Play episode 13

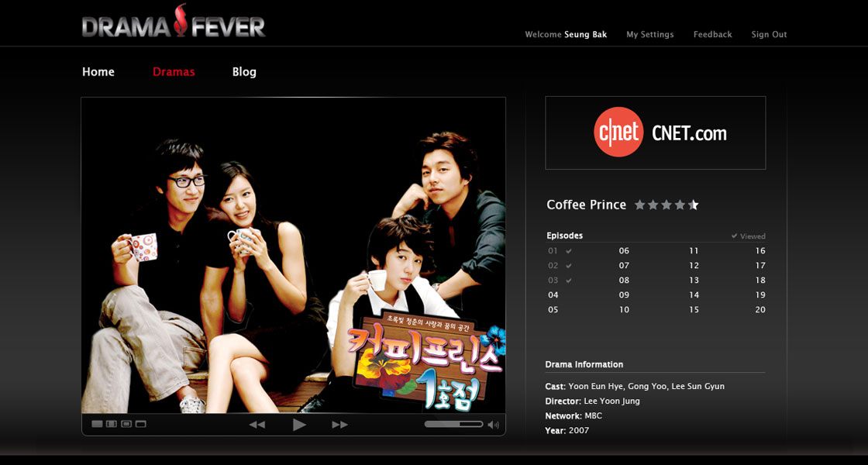click(694, 281)
